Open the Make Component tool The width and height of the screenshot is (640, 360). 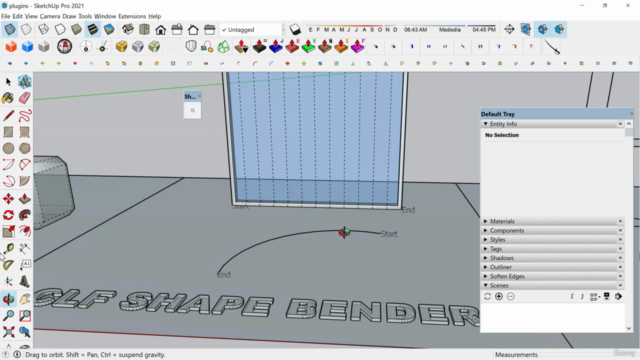coord(24,82)
